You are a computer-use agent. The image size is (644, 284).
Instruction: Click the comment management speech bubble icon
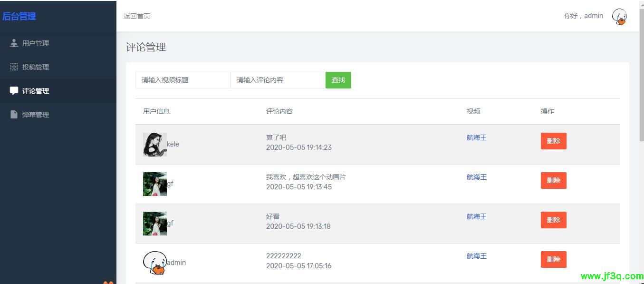tap(14, 91)
